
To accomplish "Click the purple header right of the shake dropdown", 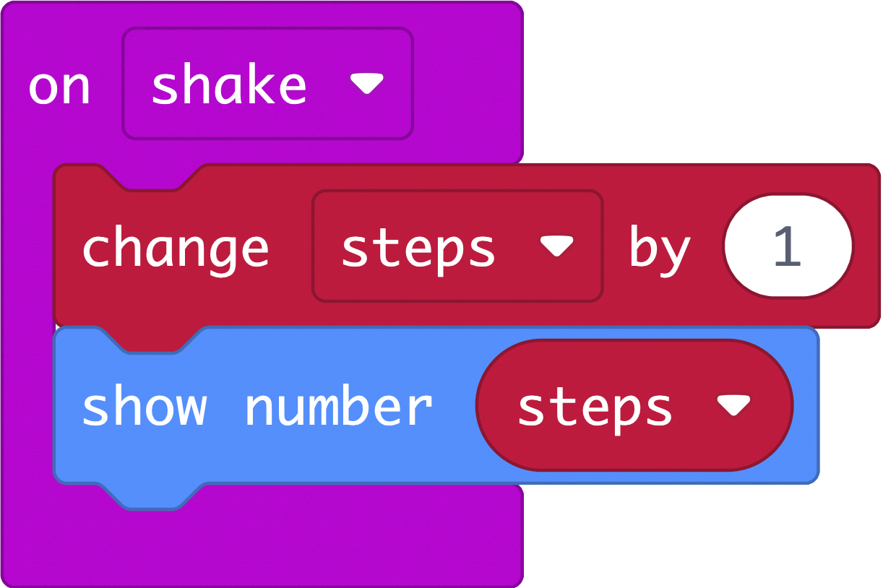I will click(466, 85).
